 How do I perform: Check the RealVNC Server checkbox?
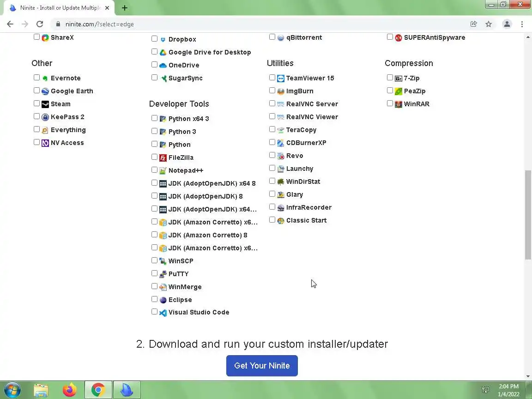click(272, 103)
